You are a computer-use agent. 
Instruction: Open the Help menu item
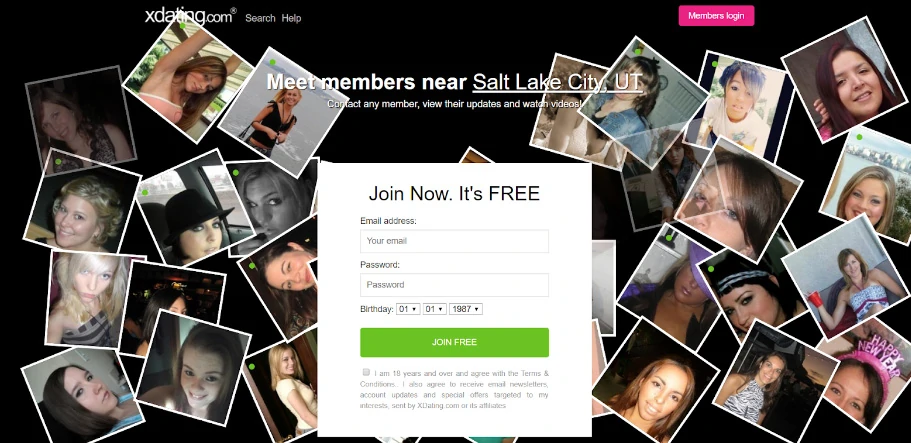(x=291, y=18)
